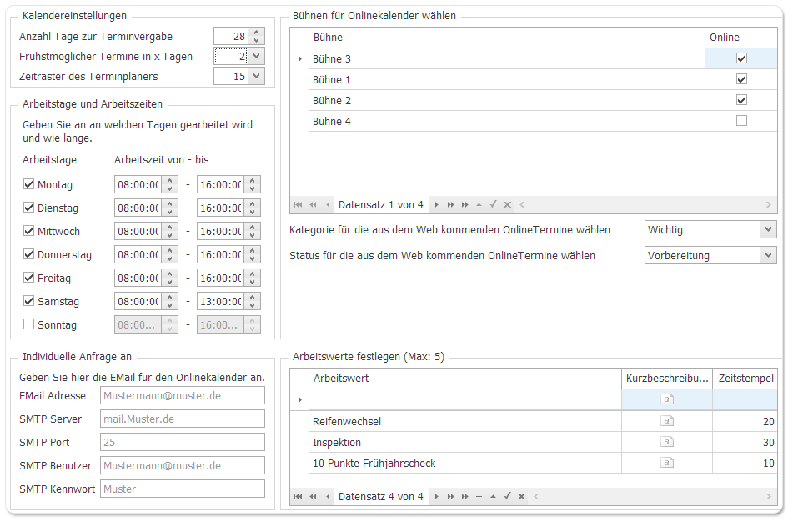Image resolution: width=793 pixels, height=532 pixels.
Task: Open memo icon in Inspektion row
Action: click(x=667, y=442)
